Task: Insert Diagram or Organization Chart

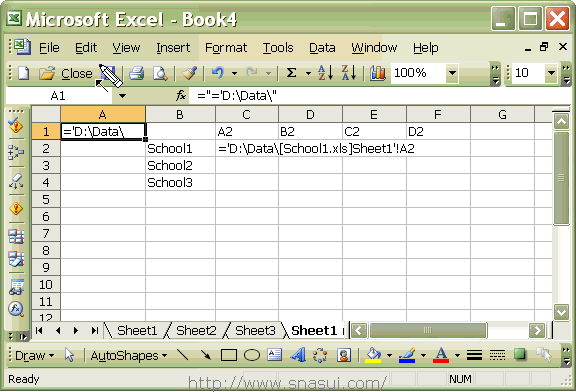Action: (320, 355)
